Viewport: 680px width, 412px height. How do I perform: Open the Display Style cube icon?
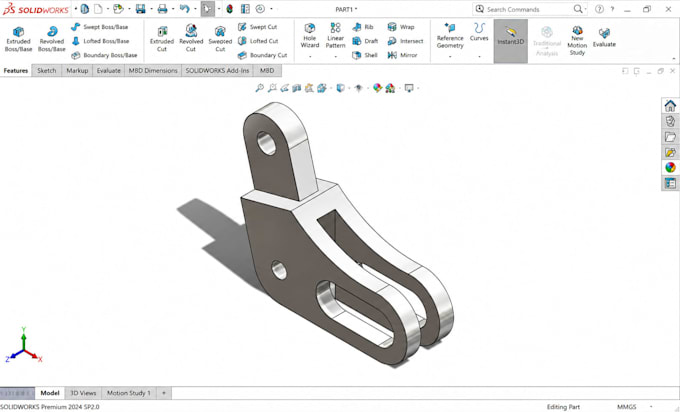(340, 88)
